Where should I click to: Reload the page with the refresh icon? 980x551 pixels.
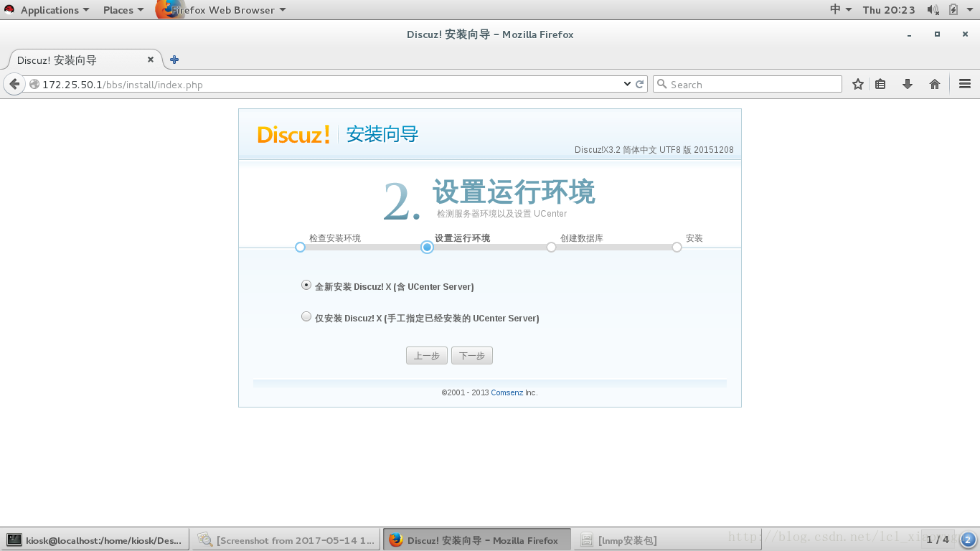640,84
